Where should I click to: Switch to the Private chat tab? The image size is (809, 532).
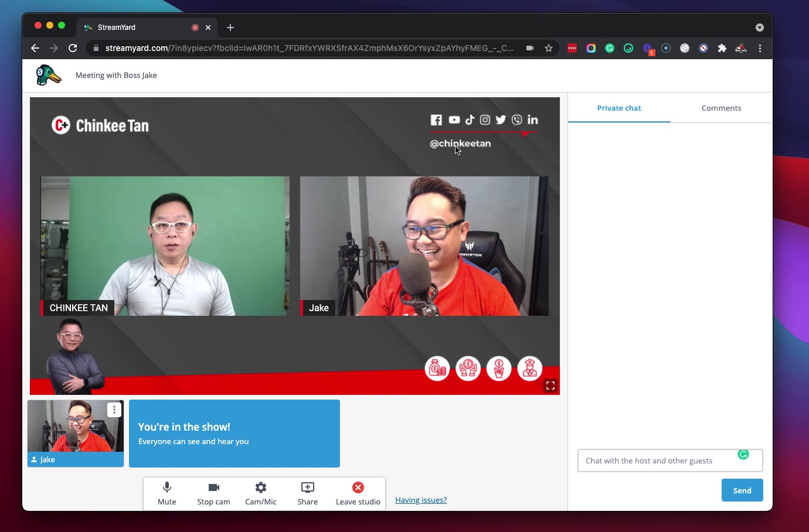click(619, 108)
